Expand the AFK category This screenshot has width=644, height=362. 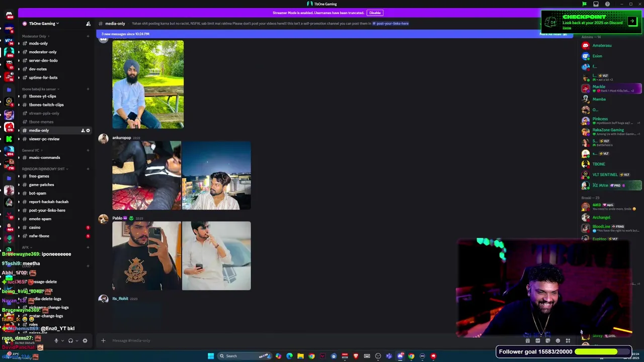point(27,247)
